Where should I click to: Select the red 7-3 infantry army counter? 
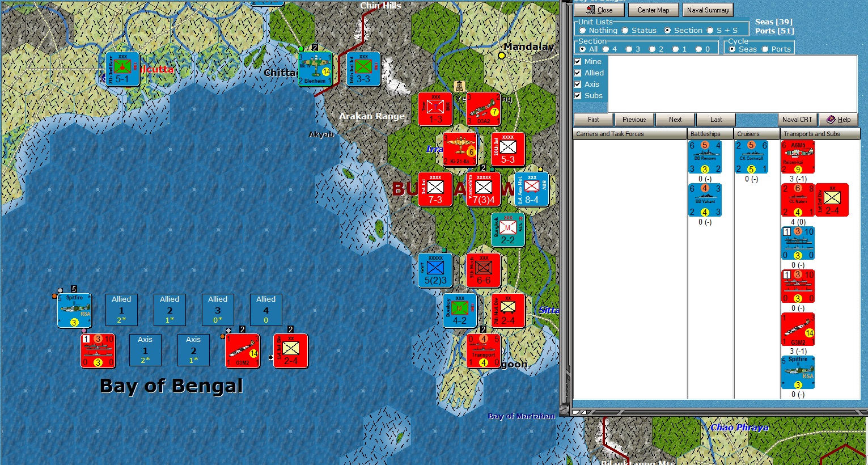435,189
